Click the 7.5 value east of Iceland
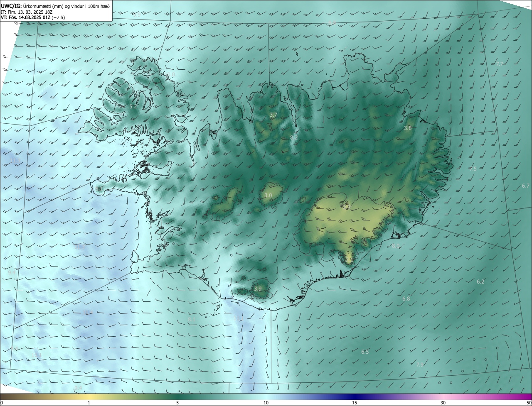Image resolution: width=532 pixels, height=406 pixels. [473, 169]
